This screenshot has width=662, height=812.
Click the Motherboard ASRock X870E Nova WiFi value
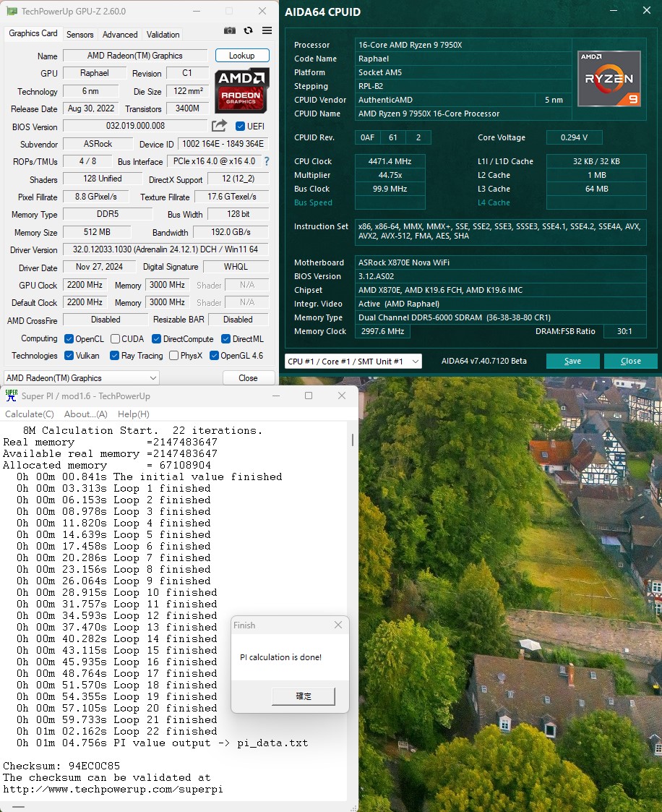(501, 262)
